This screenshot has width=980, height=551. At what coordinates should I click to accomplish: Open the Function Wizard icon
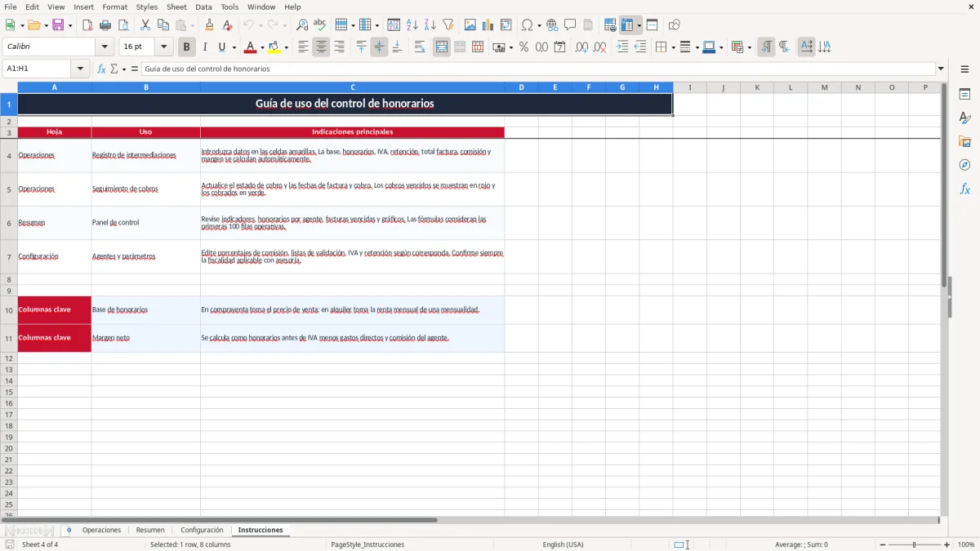[102, 69]
